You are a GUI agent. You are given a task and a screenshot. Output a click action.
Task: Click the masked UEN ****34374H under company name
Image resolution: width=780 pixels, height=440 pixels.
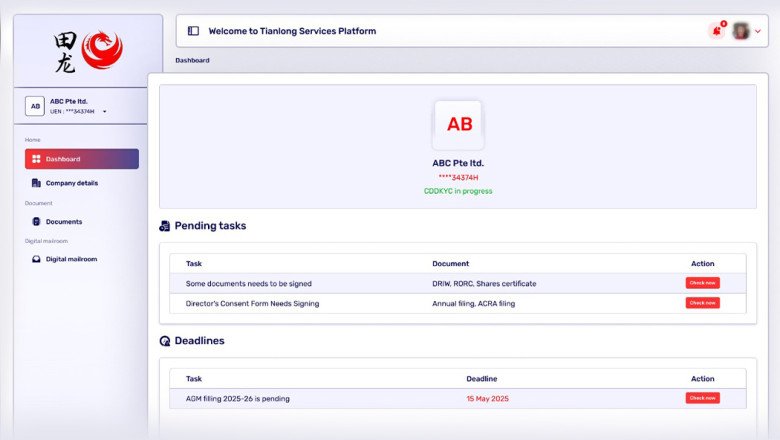point(458,177)
